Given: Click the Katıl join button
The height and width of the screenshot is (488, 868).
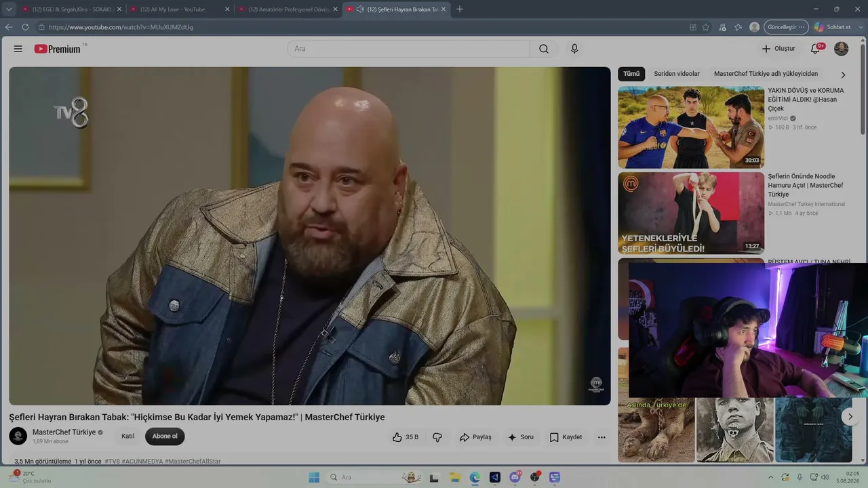Looking at the screenshot, I should 128,436.
